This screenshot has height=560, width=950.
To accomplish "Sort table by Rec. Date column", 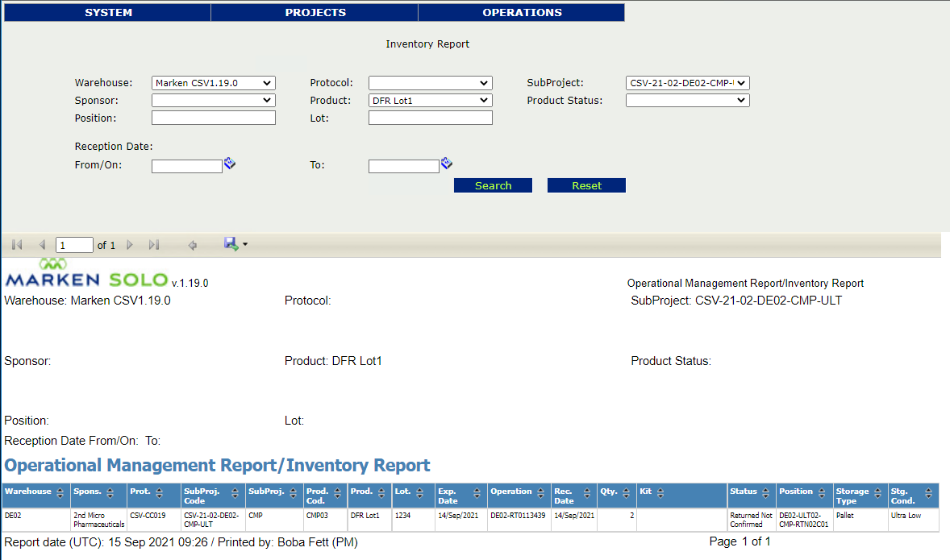I will click(586, 494).
